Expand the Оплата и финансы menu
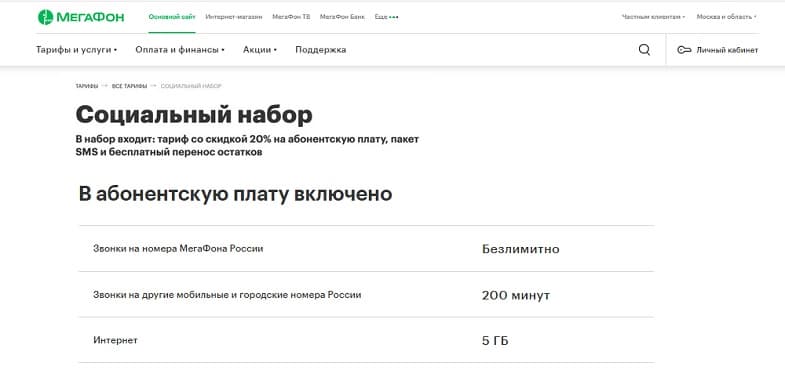Image resolution: width=785 pixels, height=370 pixels. pos(180,50)
